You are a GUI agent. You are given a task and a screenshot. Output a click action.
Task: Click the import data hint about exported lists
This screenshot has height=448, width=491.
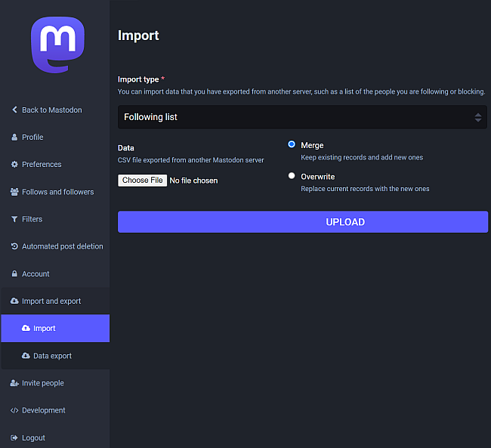click(x=301, y=92)
